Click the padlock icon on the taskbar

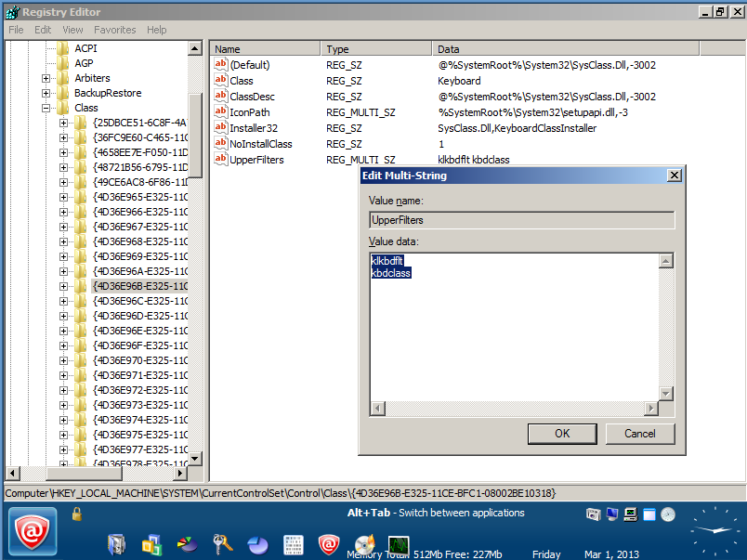(x=77, y=514)
